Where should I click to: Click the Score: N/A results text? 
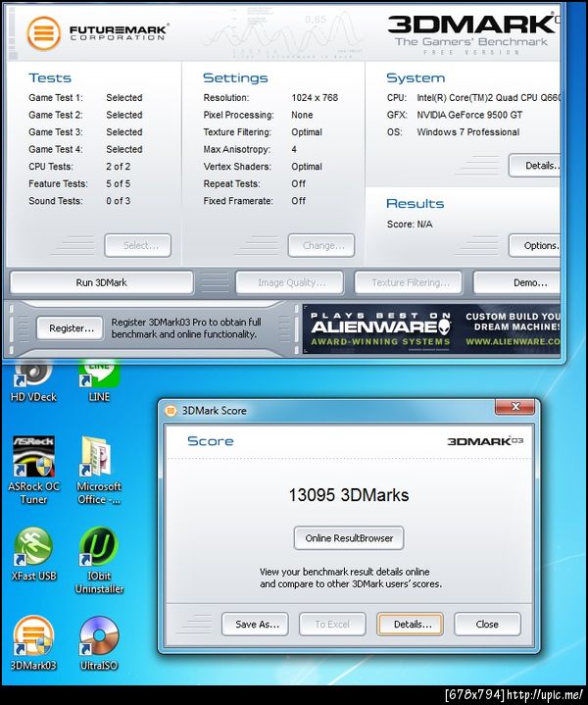[410, 224]
